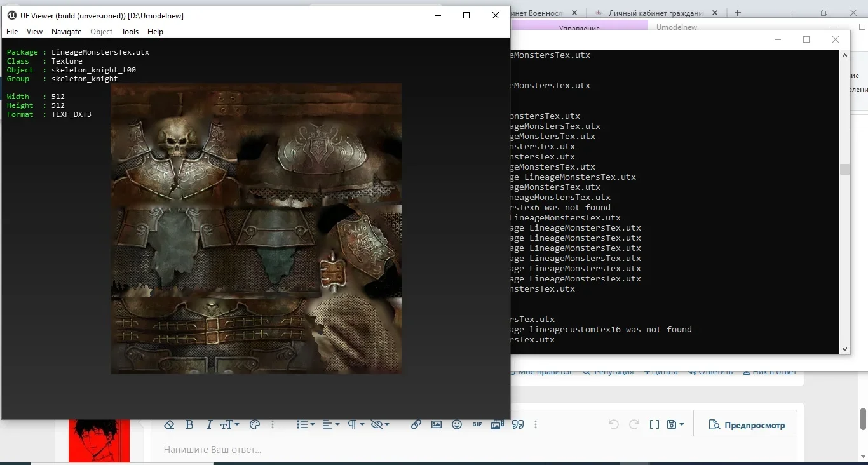The height and width of the screenshot is (465, 868).
Task: Maximize the UE Viewer window
Action: click(x=466, y=15)
